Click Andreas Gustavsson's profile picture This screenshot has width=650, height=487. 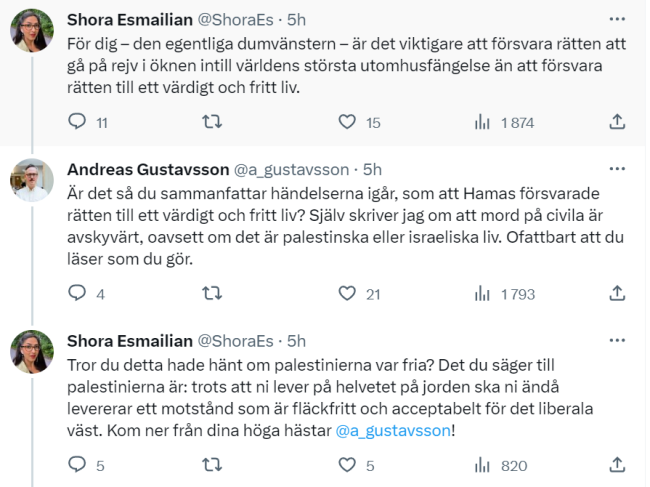pyautogui.click(x=32, y=181)
